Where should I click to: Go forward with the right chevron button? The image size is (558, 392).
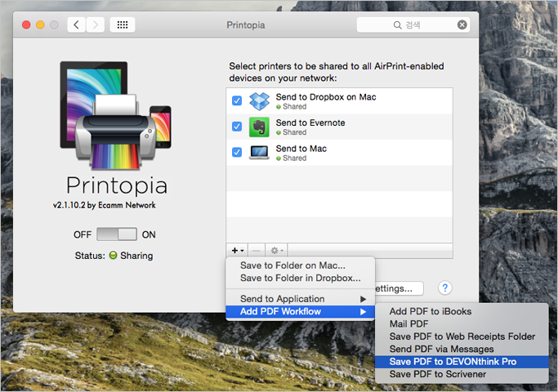coord(95,24)
